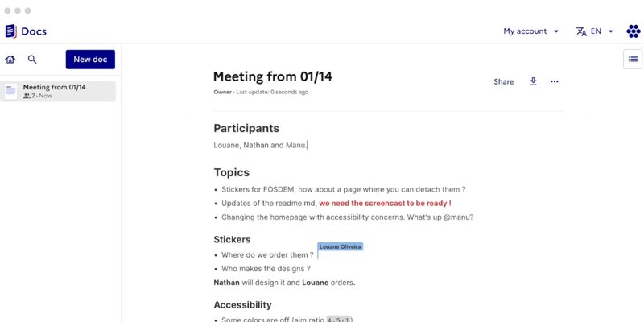Click the download document icon
644x322 pixels.
tap(533, 81)
